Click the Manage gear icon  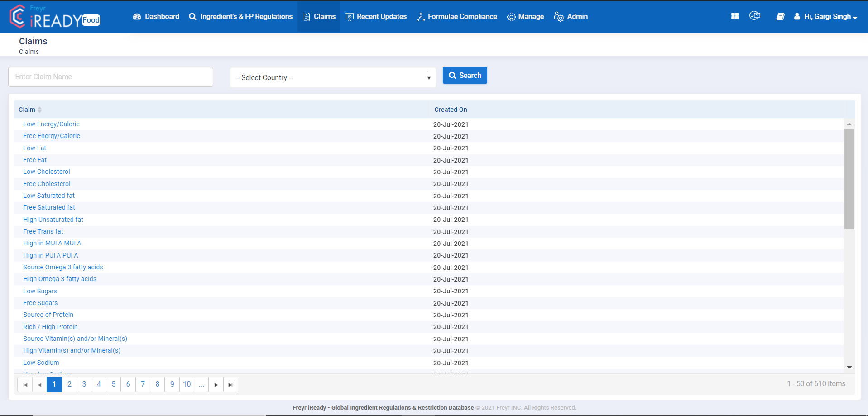pos(512,16)
